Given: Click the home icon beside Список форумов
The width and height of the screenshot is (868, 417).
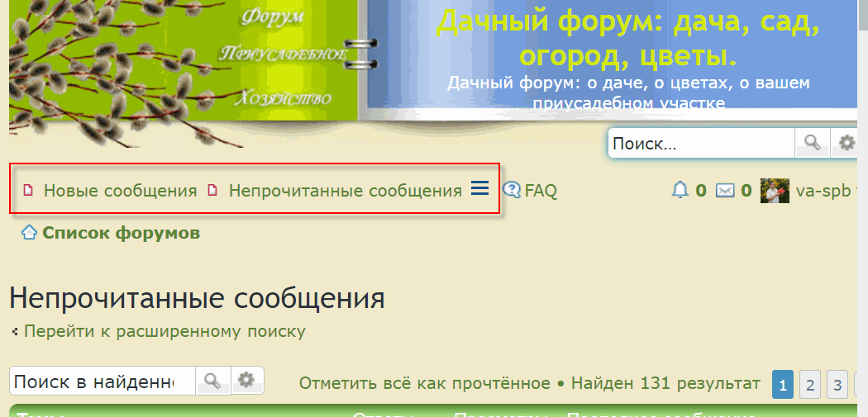Looking at the screenshot, I should click(x=29, y=233).
